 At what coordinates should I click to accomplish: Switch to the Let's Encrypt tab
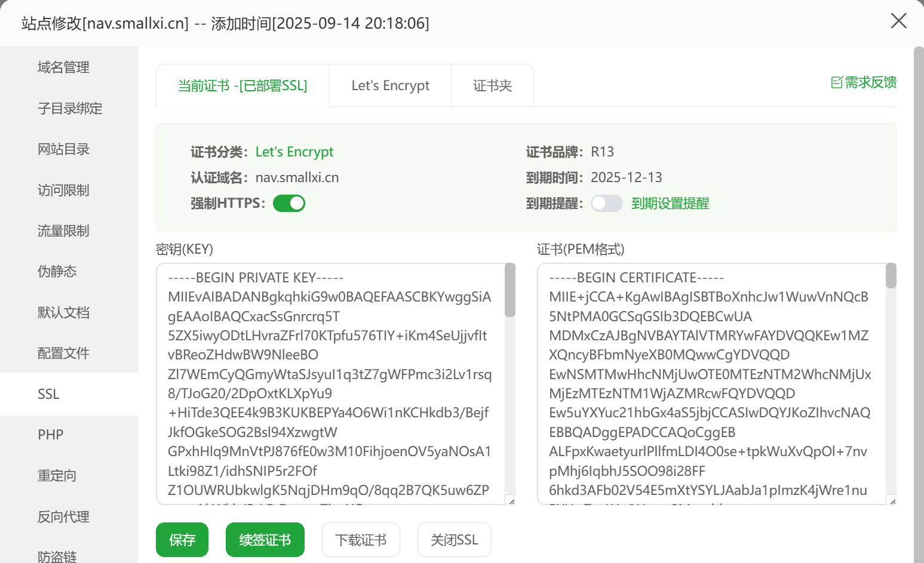tap(390, 86)
